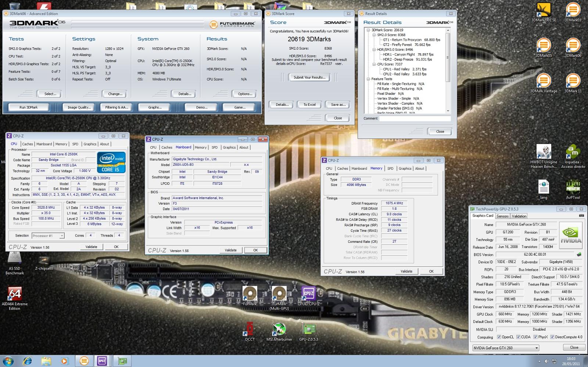Open GPU selection dropdown in GPU-Z

click(506, 348)
